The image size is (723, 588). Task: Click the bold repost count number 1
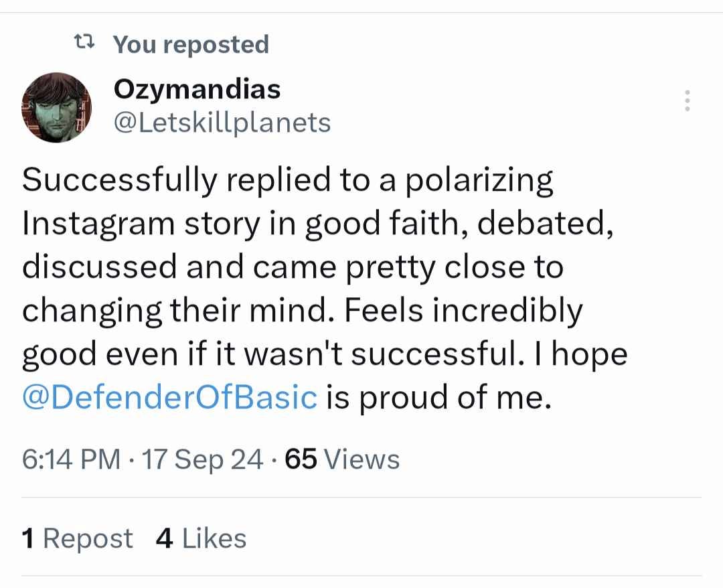click(28, 538)
